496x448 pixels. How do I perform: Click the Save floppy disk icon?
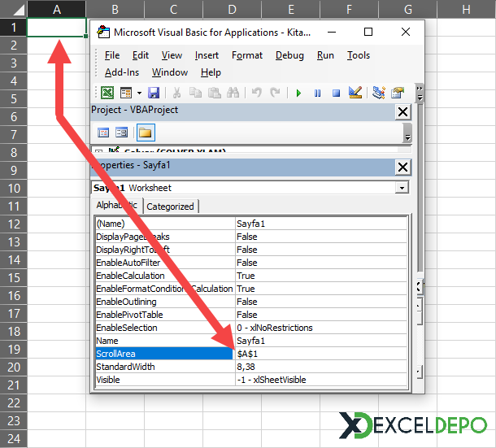pyautogui.click(x=154, y=93)
